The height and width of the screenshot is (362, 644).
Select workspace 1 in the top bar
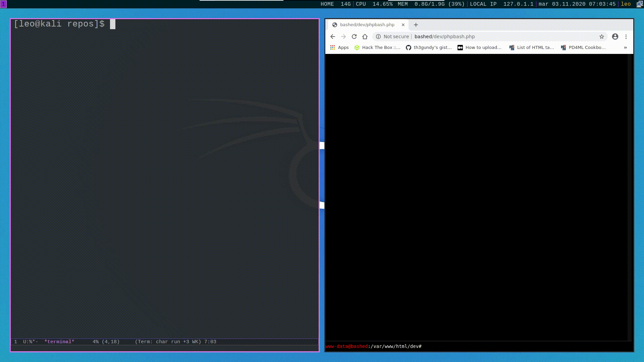3,4
